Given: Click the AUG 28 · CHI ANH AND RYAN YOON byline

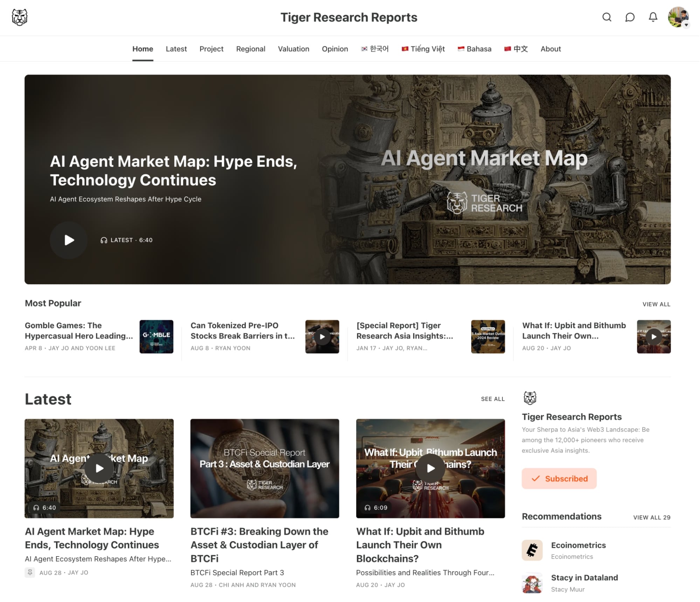Looking at the screenshot, I should (243, 585).
